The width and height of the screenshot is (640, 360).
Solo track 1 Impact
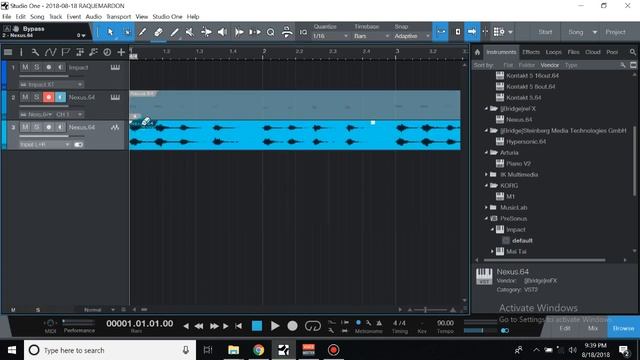point(36,67)
